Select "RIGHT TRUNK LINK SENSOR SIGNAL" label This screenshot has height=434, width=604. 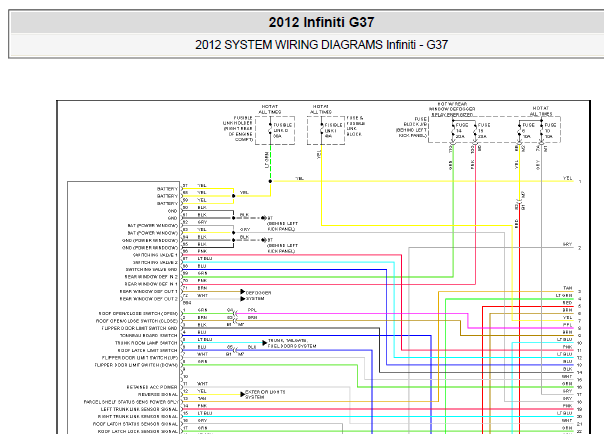tap(138, 416)
